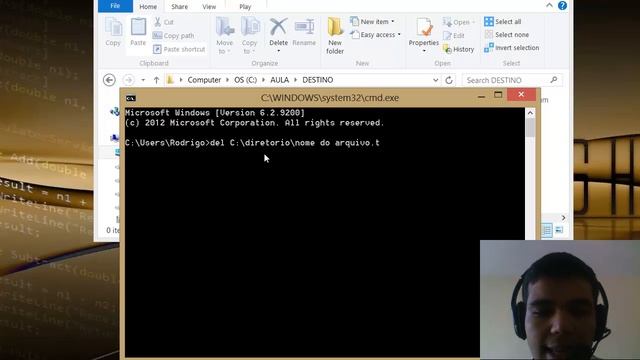Viewport: 640px width, 360px height.
Task: Expand the Properties dropdown arrow
Action: (424, 51)
